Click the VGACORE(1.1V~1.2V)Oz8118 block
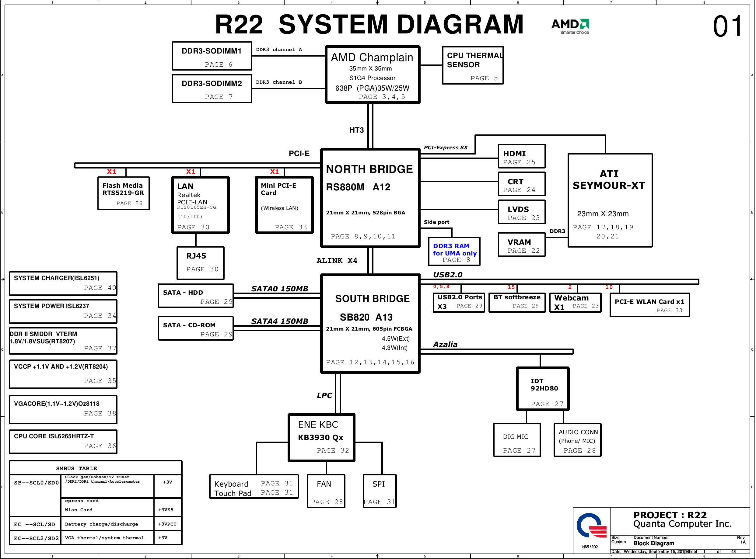The height and width of the screenshot is (559, 756). 63,410
